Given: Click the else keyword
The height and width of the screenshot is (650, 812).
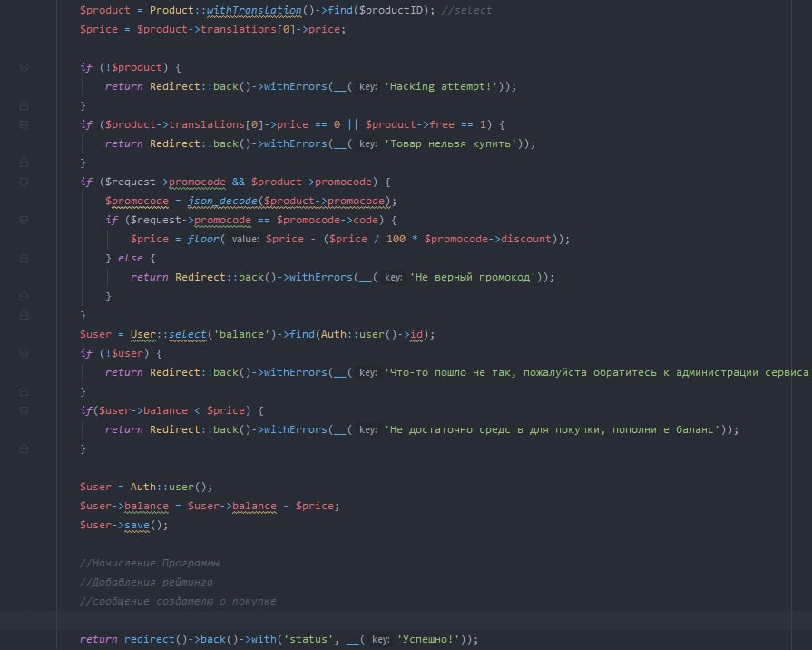Looking at the screenshot, I should tap(131, 258).
